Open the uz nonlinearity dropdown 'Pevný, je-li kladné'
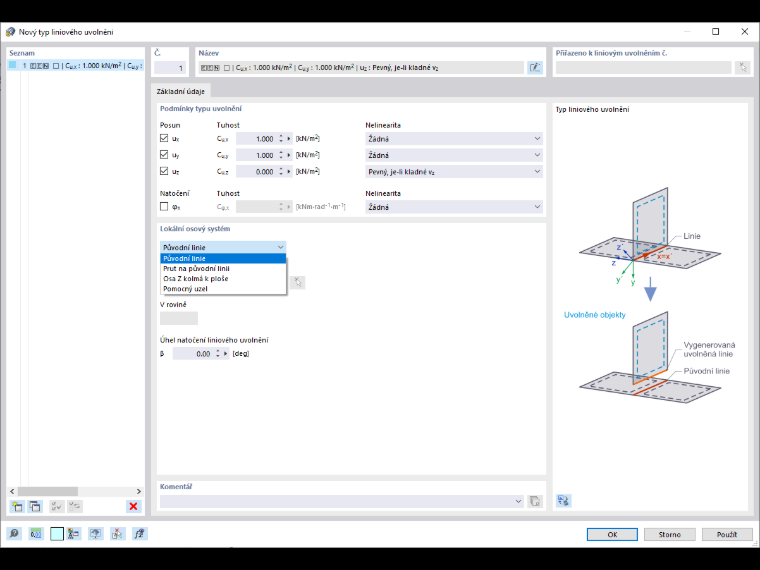The width and height of the screenshot is (760, 570). [454, 172]
